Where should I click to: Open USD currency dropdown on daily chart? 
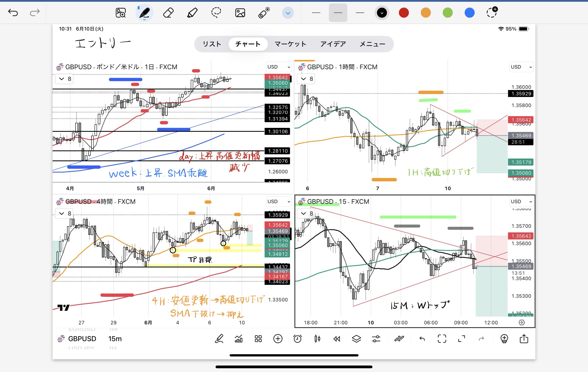(x=279, y=67)
